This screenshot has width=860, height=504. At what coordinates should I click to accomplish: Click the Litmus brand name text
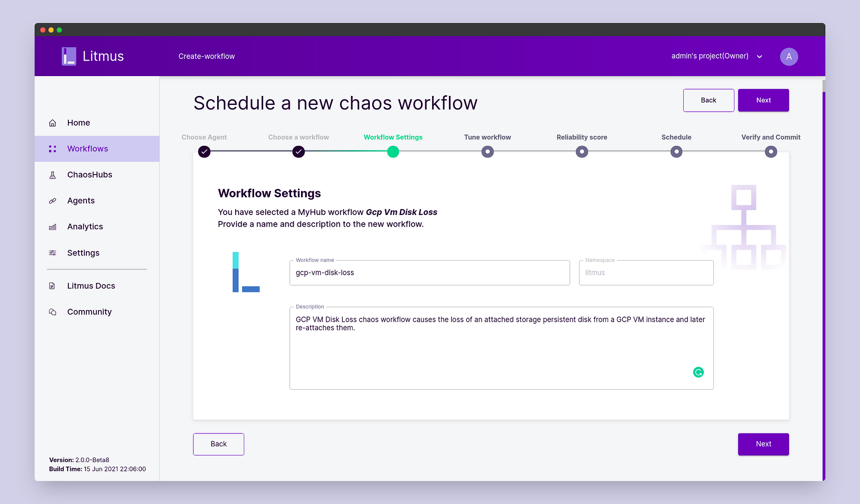tap(103, 56)
